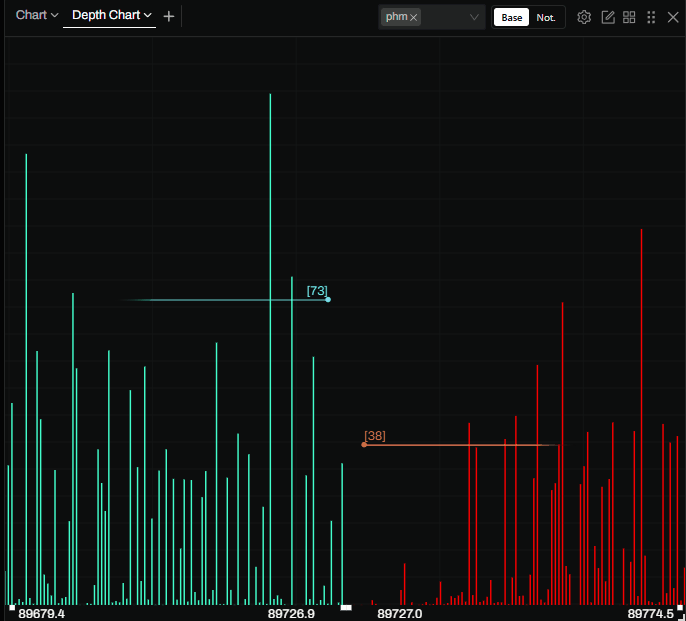Click the edit pencil icon
The height and width of the screenshot is (621, 686).
[x=608, y=17]
